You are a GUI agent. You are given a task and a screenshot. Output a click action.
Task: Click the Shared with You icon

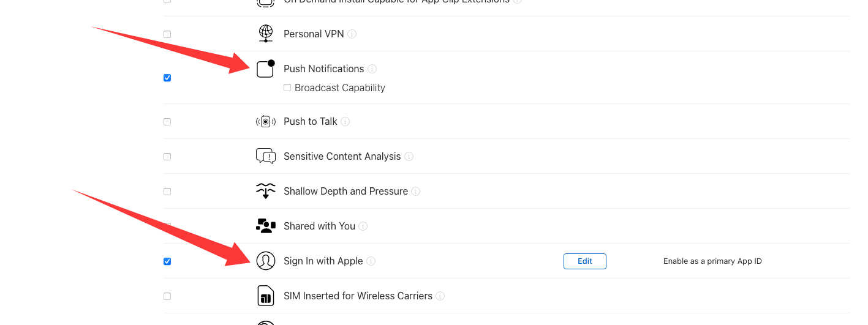tap(265, 226)
